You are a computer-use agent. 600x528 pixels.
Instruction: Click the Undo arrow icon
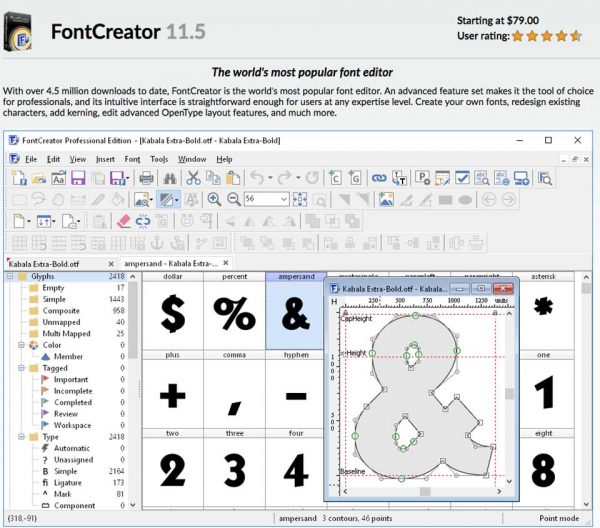point(259,178)
